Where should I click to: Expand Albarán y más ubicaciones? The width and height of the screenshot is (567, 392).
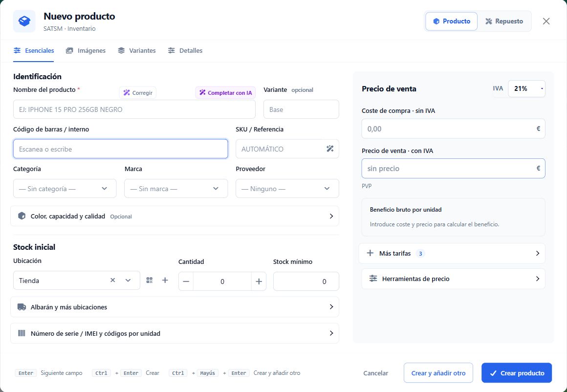pyautogui.click(x=174, y=307)
